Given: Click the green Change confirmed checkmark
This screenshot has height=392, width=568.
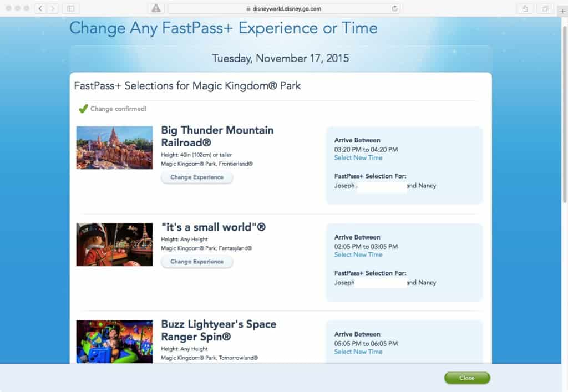Looking at the screenshot, I should [83, 108].
